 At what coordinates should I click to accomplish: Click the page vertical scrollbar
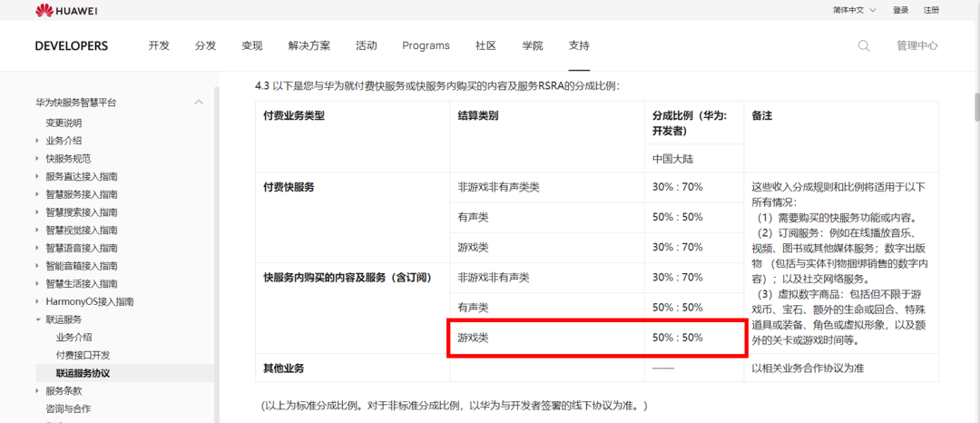(976, 107)
